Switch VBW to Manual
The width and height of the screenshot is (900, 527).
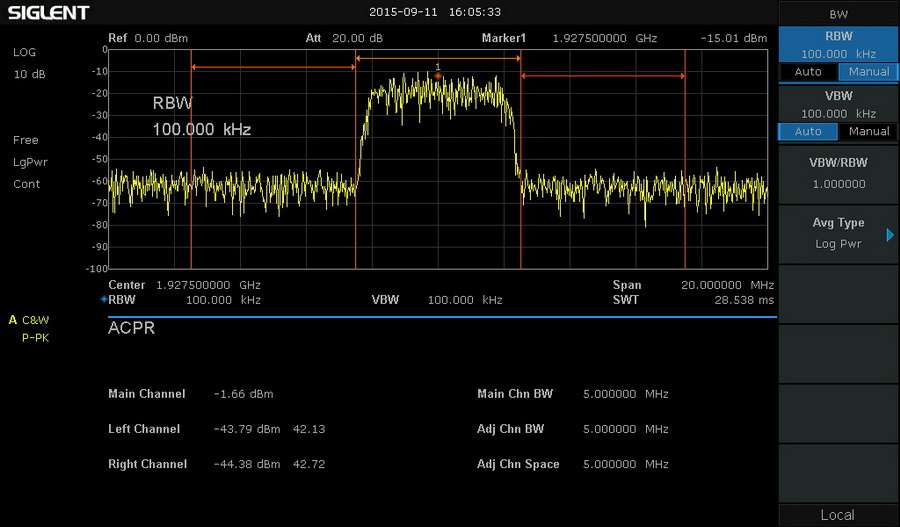pyautogui.click(x=868, y=132)
